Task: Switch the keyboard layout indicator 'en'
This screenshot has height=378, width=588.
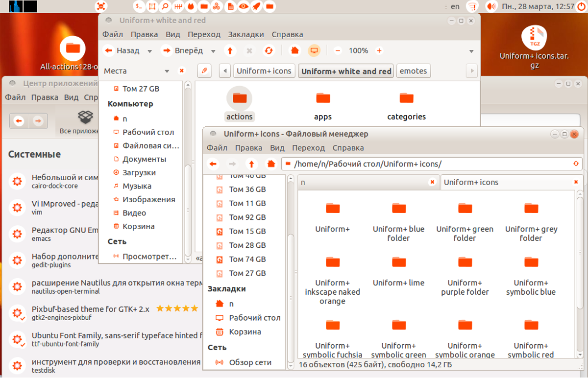Action: point(455,6)
